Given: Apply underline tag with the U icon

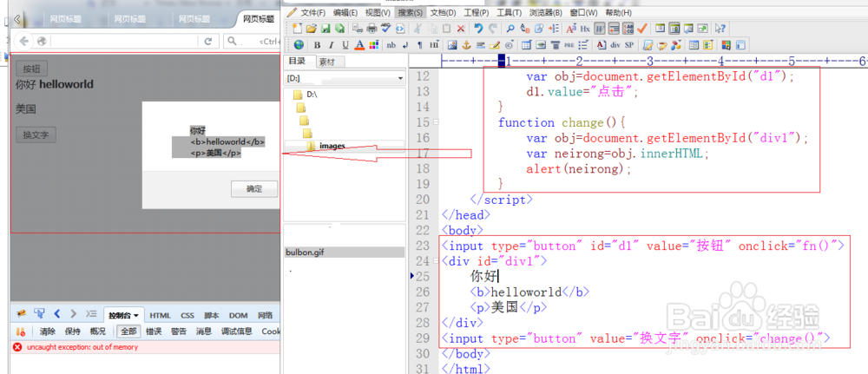Looking at the screenshot, I should (x=345, y=45).
